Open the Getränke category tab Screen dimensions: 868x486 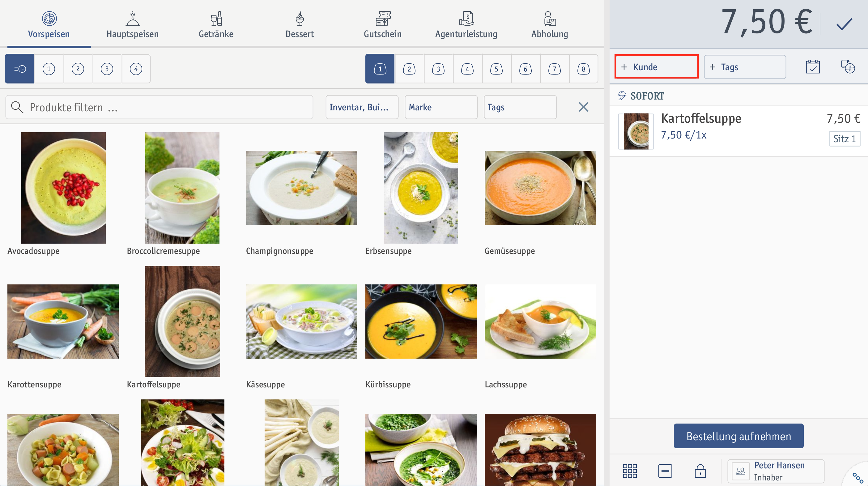click(x=216, y=25)
